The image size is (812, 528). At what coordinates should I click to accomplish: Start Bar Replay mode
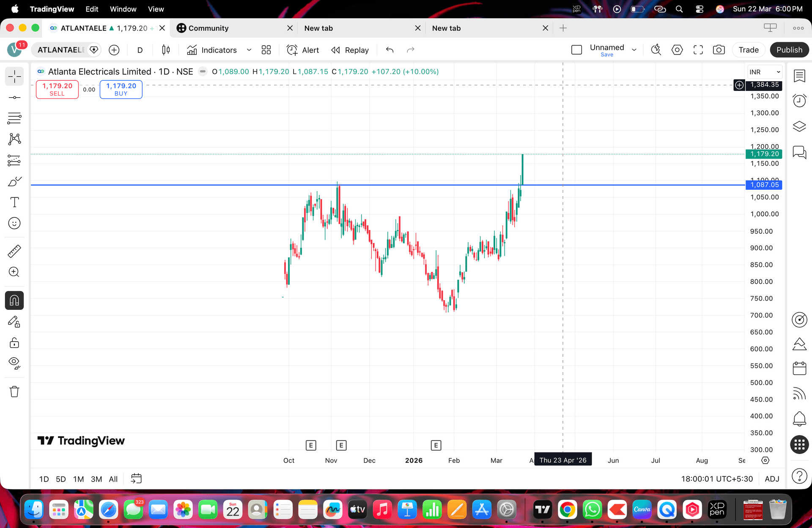[x=350, y=50]
